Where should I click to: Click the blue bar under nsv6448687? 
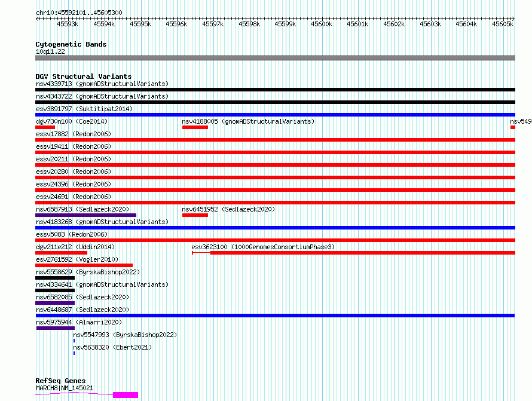click(275, 316)
